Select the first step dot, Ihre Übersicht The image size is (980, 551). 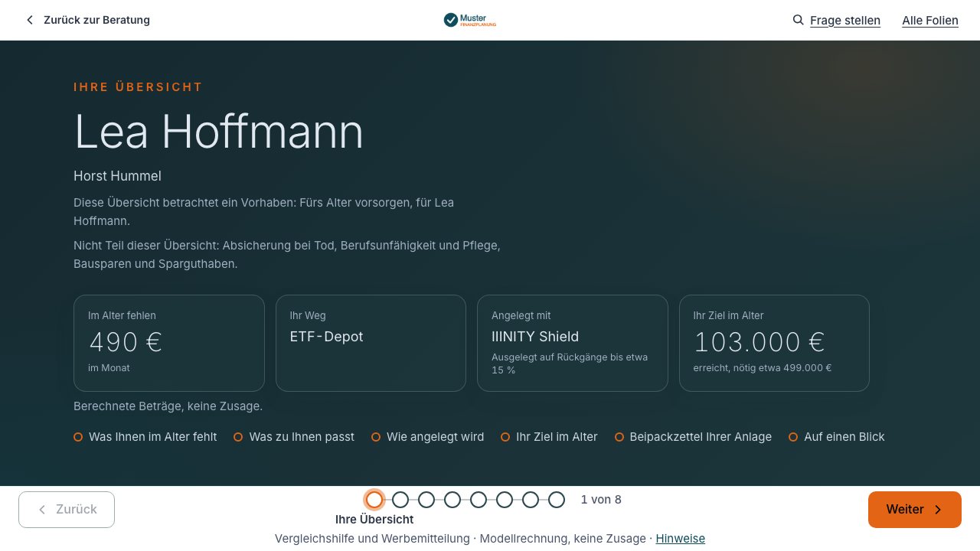(374, 500)
